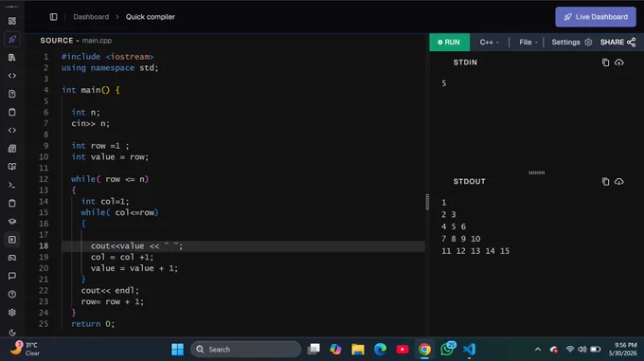Open the terminal prompt sidebar icon
Image resolution: width=644 pixels, height=361 pixels.
click(x=12, y=185)
